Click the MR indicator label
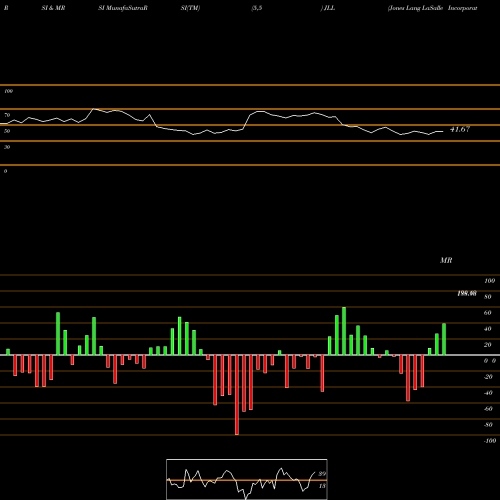Viewport: 500px width, 500px height. 446,260
